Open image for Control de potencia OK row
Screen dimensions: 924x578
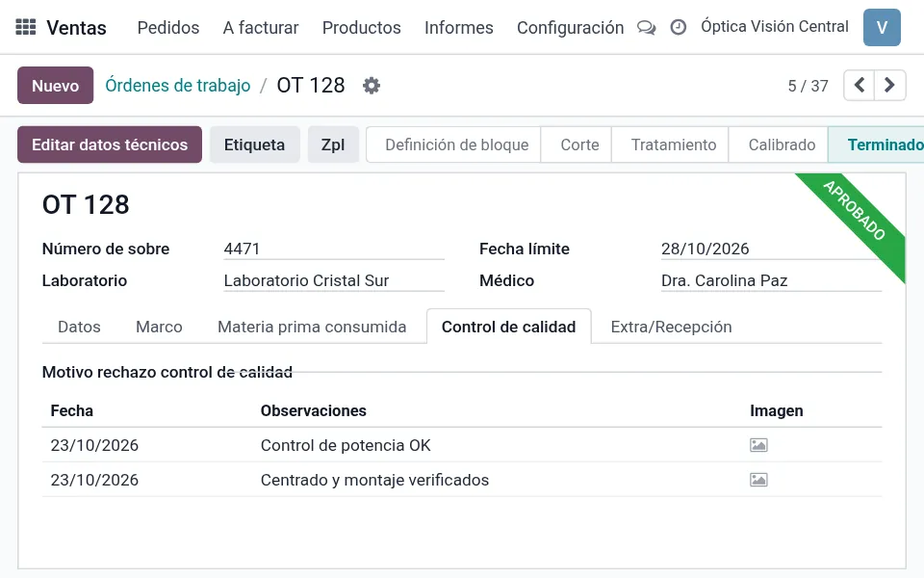tap(758, 445)
